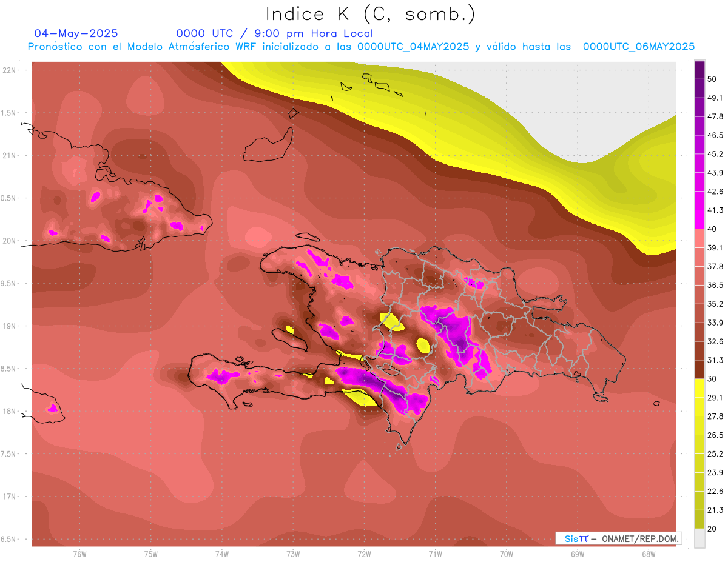Click the "71W" longitude label
Image resolution: width=728 pixels, height=562 pixels.
pyautogui.click(x=435, y=554)
